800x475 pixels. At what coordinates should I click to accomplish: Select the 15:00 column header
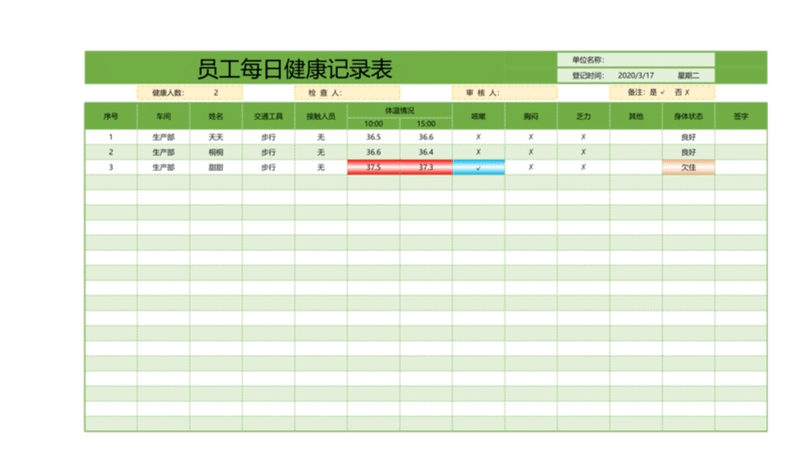click(426, 123)
